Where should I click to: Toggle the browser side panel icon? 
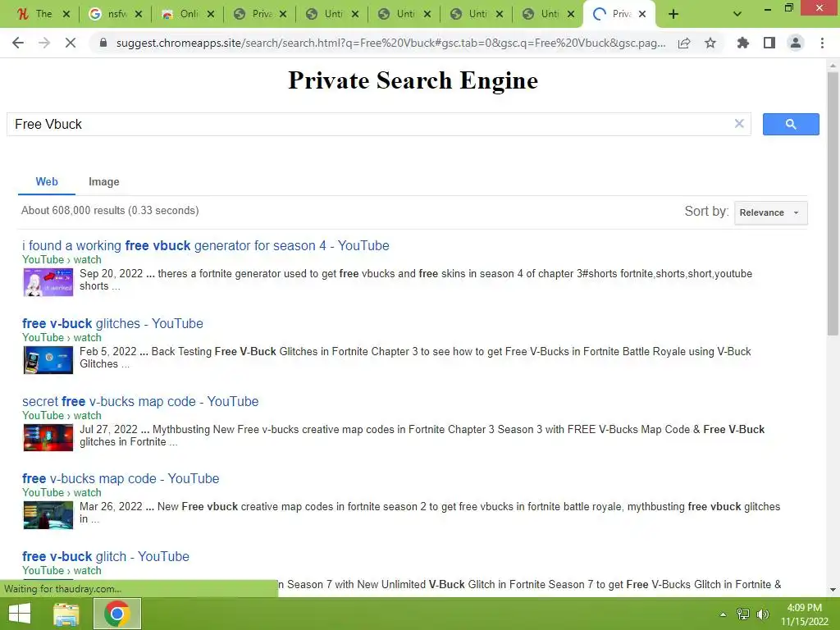[x=769, y=43]
